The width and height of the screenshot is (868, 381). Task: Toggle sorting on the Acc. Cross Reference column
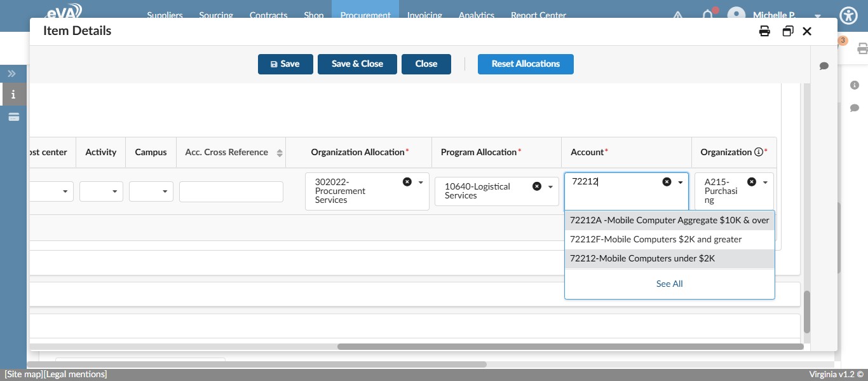[x=278, y=152]
